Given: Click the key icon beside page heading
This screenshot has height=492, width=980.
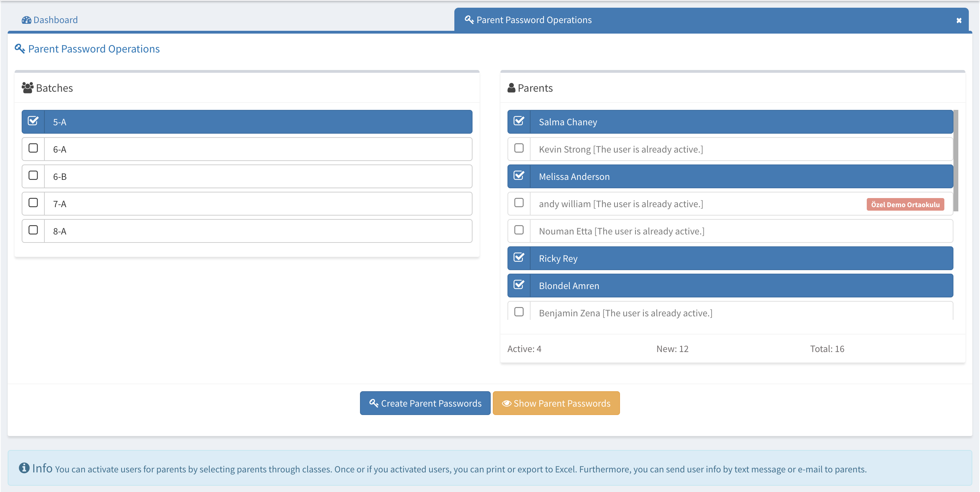Looking at the screenshot, I should 20,49.
